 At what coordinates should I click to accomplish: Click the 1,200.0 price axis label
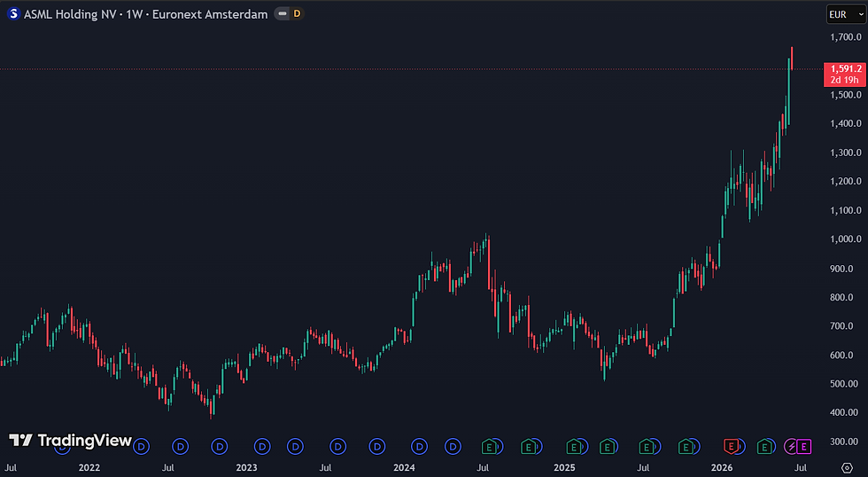[845, 181]
